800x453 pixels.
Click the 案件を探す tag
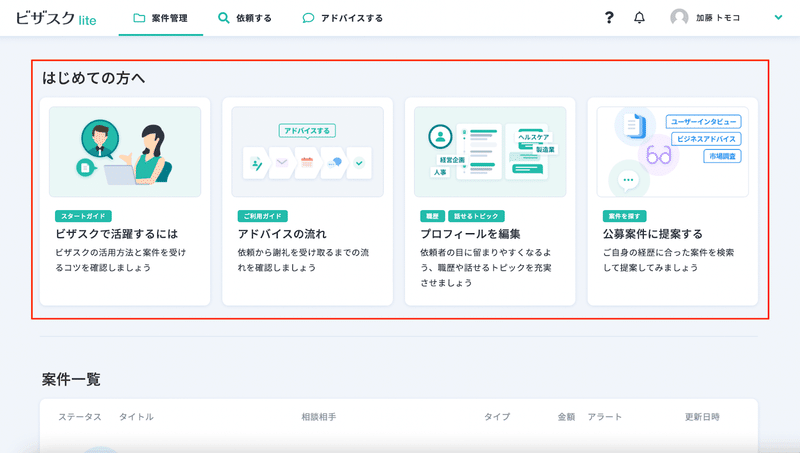tap(624, 216)
